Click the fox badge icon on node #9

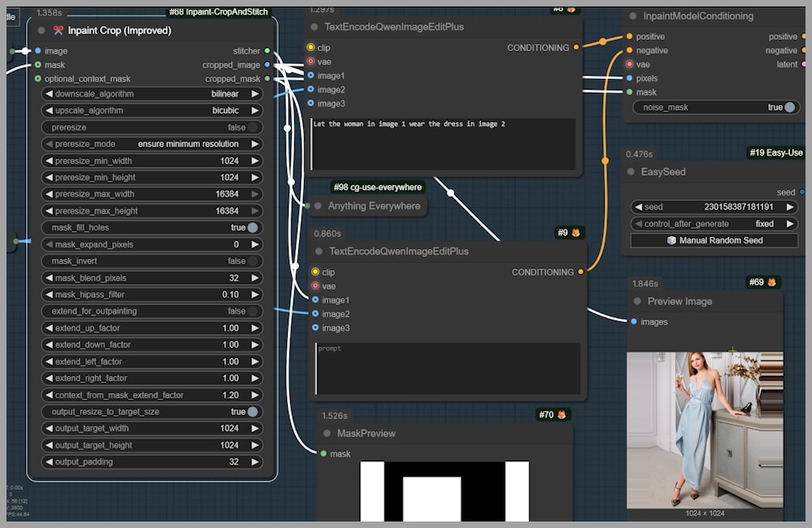click(x=575, y=233)
